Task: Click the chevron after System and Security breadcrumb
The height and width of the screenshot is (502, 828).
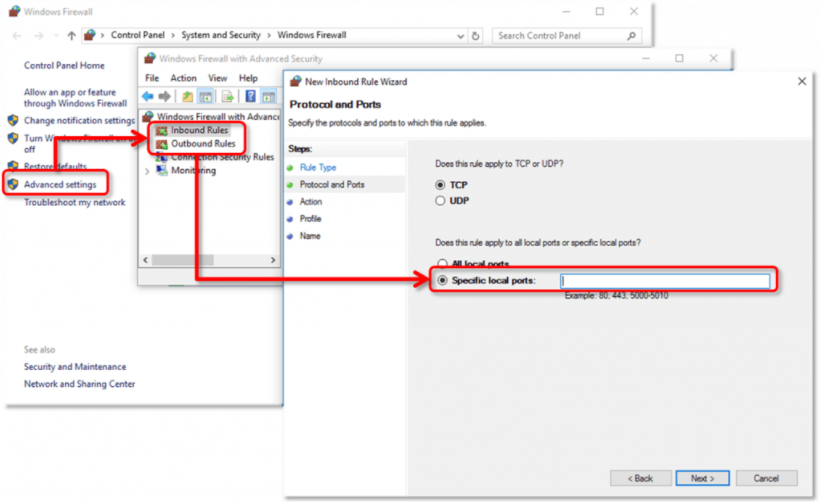Action: pyautogui.click(x=269, y=35)
